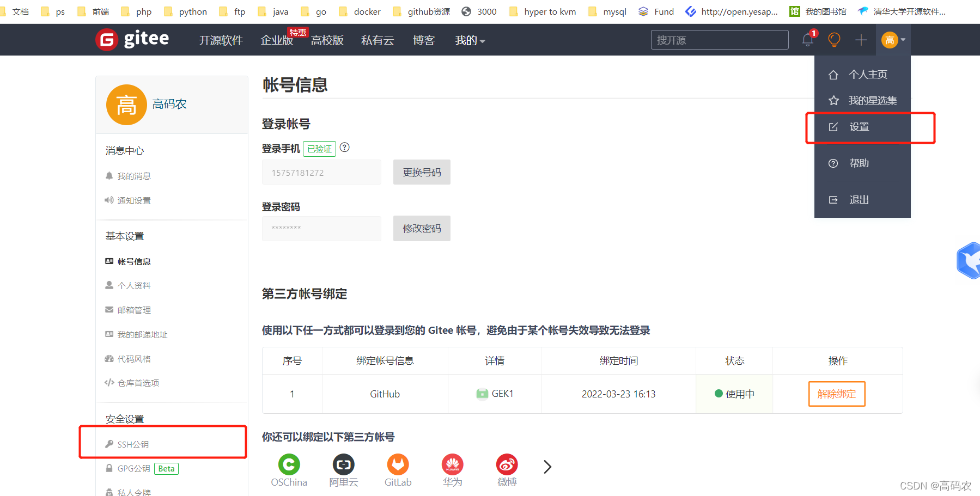The image size is (980, 496).
Task: Open the github资源 bookmark folder
Action: (421, 11)
